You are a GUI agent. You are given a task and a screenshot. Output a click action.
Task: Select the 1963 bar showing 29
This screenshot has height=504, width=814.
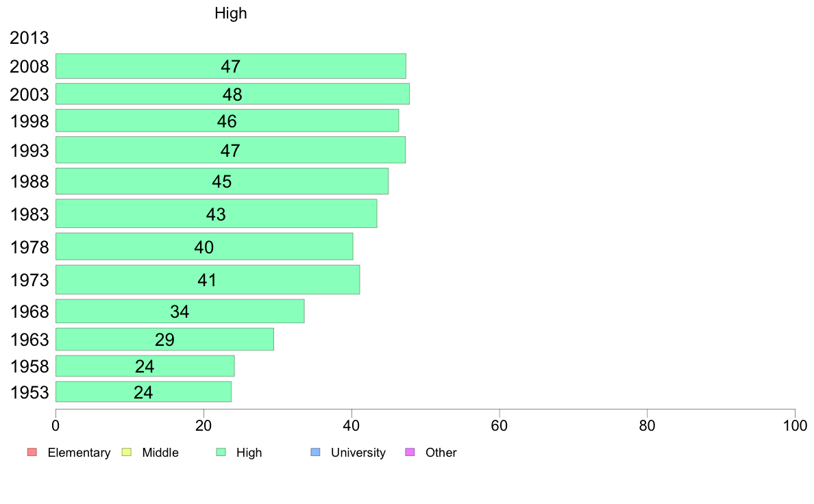tap(164, 339)
